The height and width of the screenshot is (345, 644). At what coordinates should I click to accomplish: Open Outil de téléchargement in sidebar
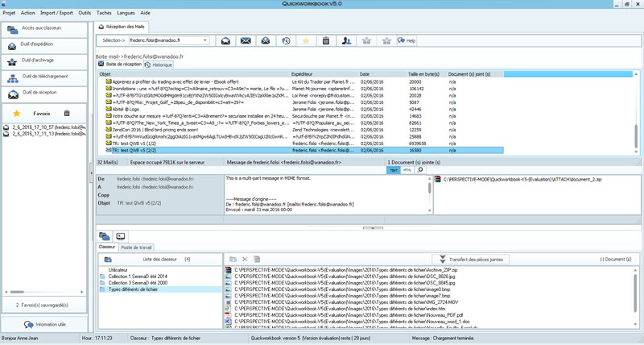[44, 77]
